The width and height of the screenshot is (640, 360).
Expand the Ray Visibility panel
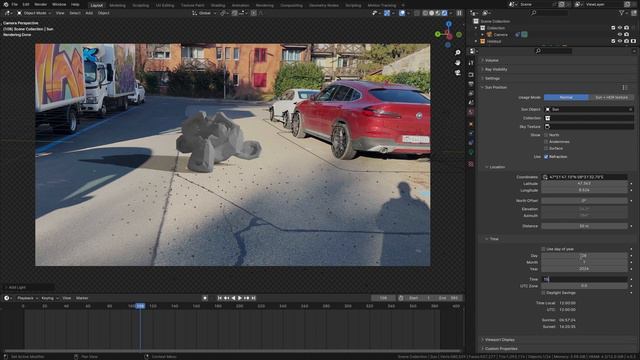click(x=496, y=69)
